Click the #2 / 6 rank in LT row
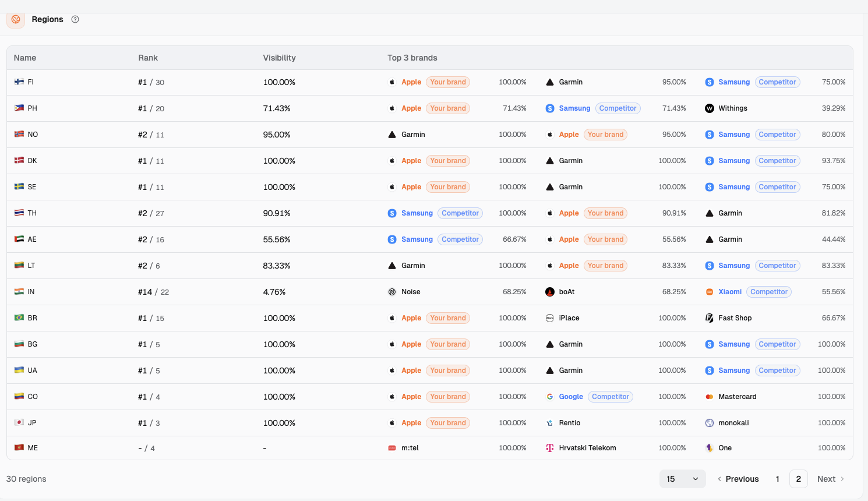Image resolution: width=868 pixels, height=501 pixels. click(x=149, y=266)
